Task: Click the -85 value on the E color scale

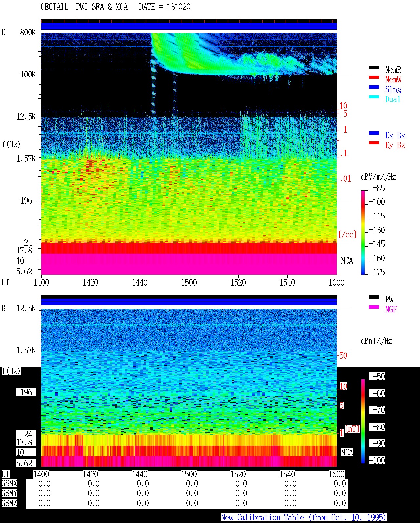Action: click(x=379, y=188)
